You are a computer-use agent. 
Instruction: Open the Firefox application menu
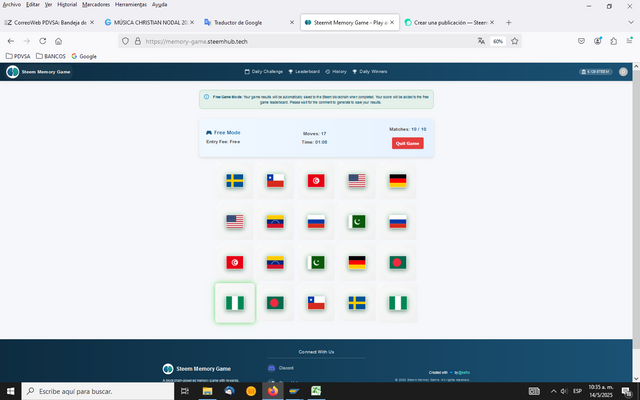click(629, 41)
